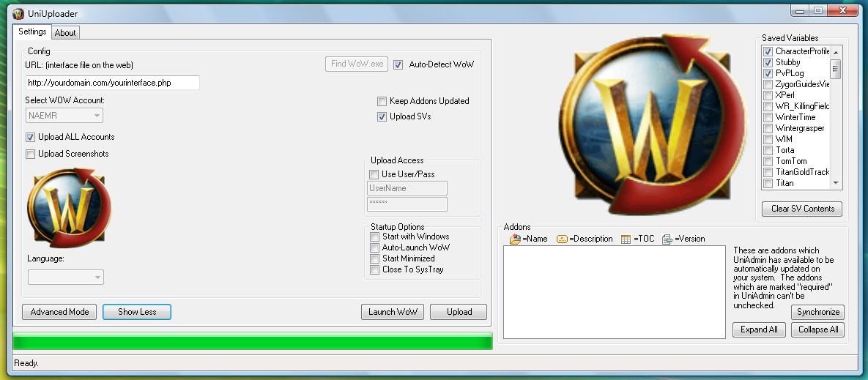Click the Clear SV Contents button
868x380 pixels.
(x=802, y=209)
